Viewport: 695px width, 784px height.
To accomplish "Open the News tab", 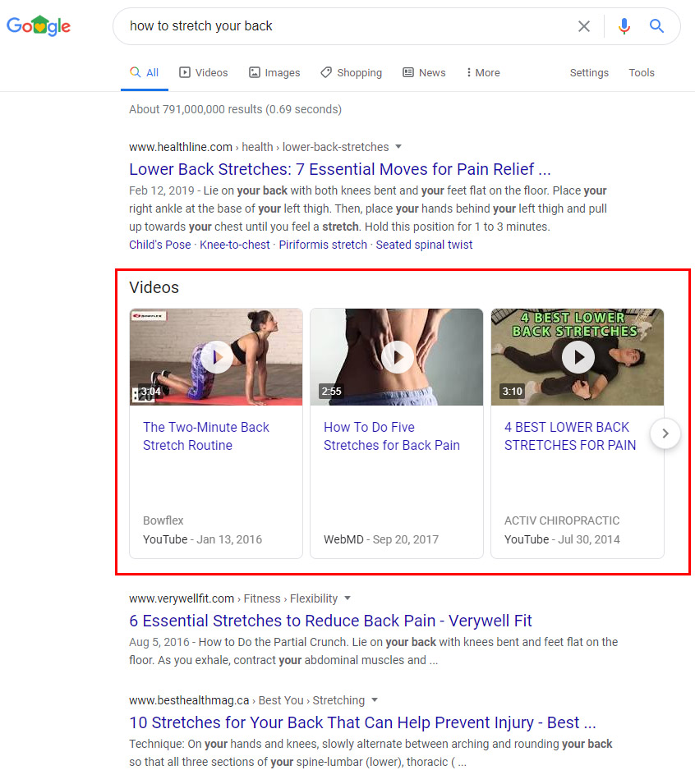I will pyautogui.click(x=424, y=72).
